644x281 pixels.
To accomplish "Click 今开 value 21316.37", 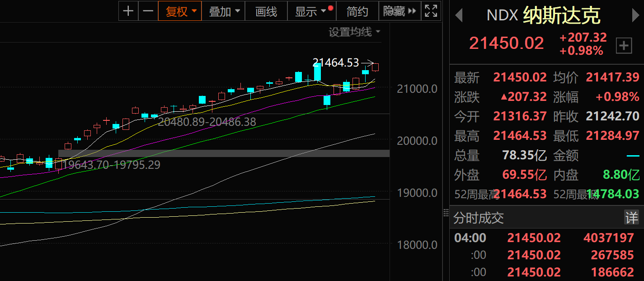I will pyautogui.click(x=520, y=116).
